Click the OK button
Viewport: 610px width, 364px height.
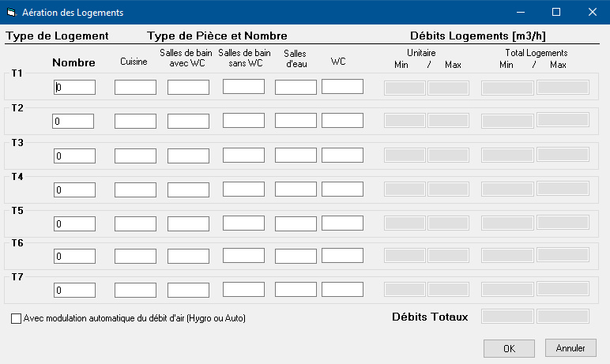coord(510,347)
